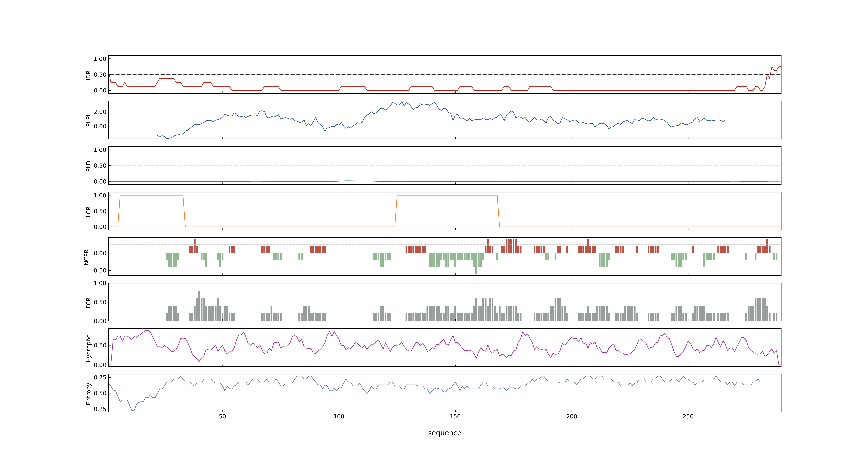Click the LCR axis label
The image size is (868, 463).
click(89, 211)
